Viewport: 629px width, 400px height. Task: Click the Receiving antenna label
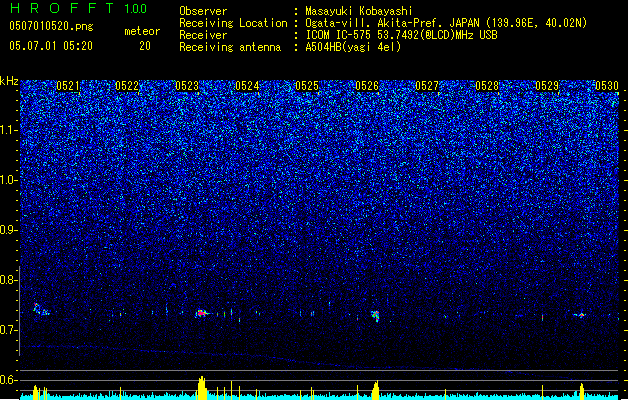click(x=230, y=47)
